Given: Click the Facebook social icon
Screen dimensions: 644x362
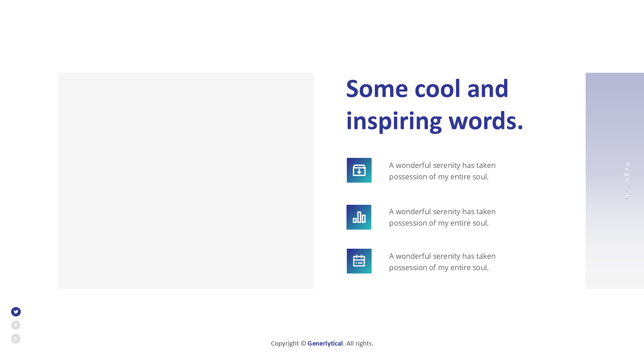Looking at the screenshot, I should tap(16, 325).
